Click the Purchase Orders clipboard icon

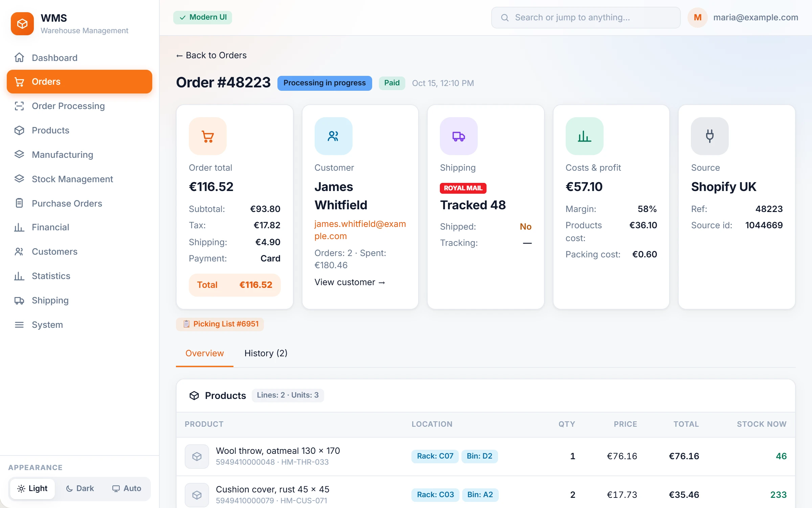[x=19, y=203]
